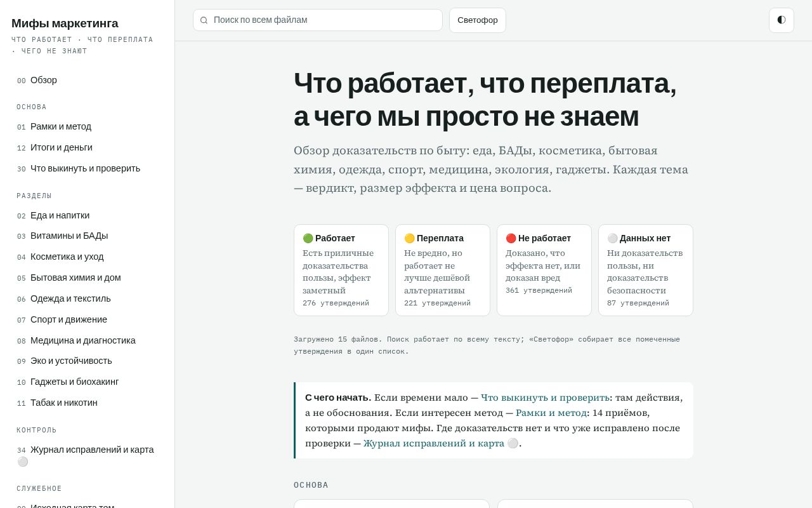Viewport: 812px width, 508px height.
Task: Click the «Загружено 15 файлов» status note
Action: (487, 345)
